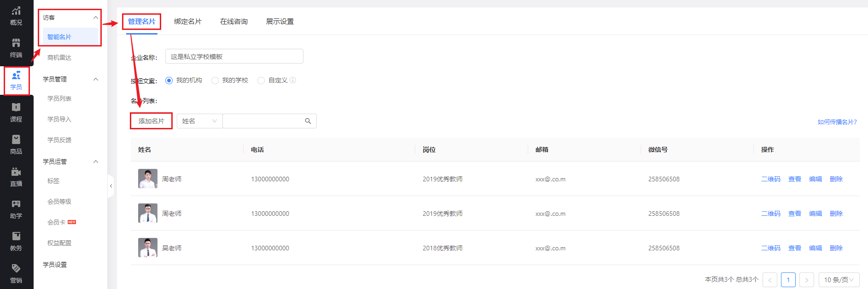Click 编辑 for second 周老师 row
Viewport: 868px width, 289px height.
(816, 214)
